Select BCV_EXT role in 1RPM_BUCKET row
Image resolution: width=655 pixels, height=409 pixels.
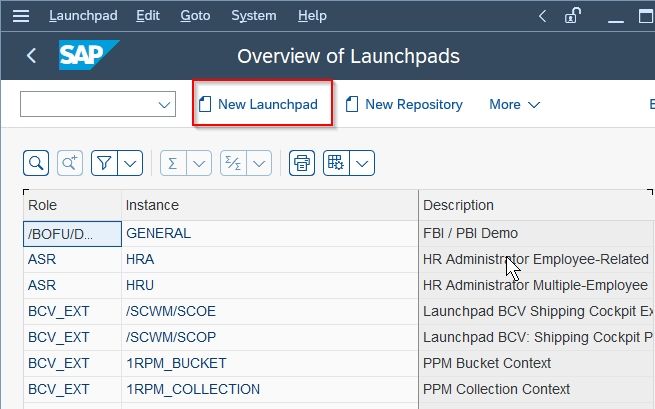click(x=72, y=363)
